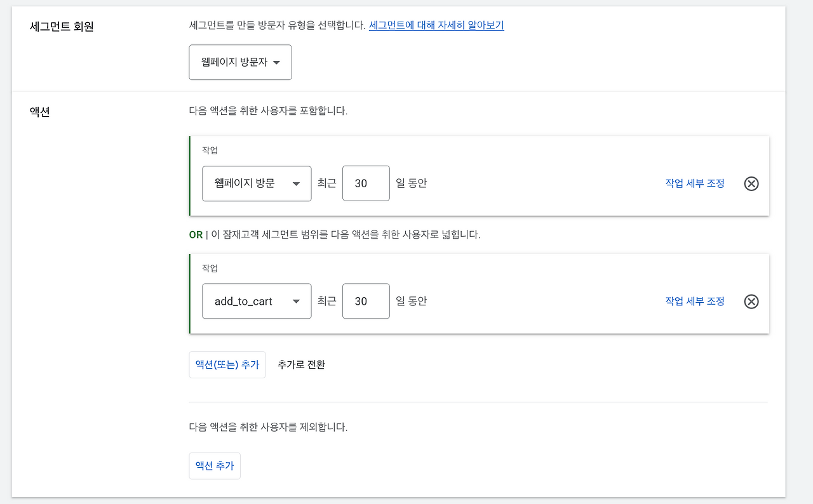The width and height of the screenshot is (813, 504).
Task: Open the add_to_cart action dropdown
Action: (257, 302)
